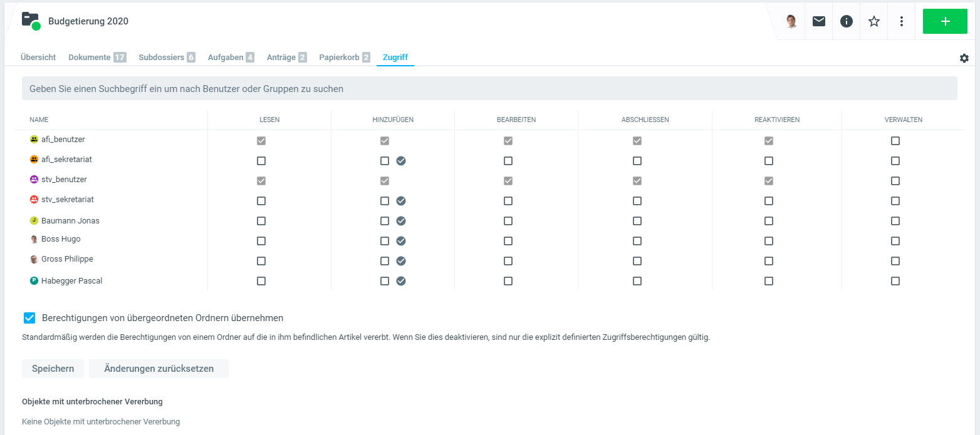The image size is (980, 435).
Task: Click the user avatar in header
Action: click(x=791, y=21)
